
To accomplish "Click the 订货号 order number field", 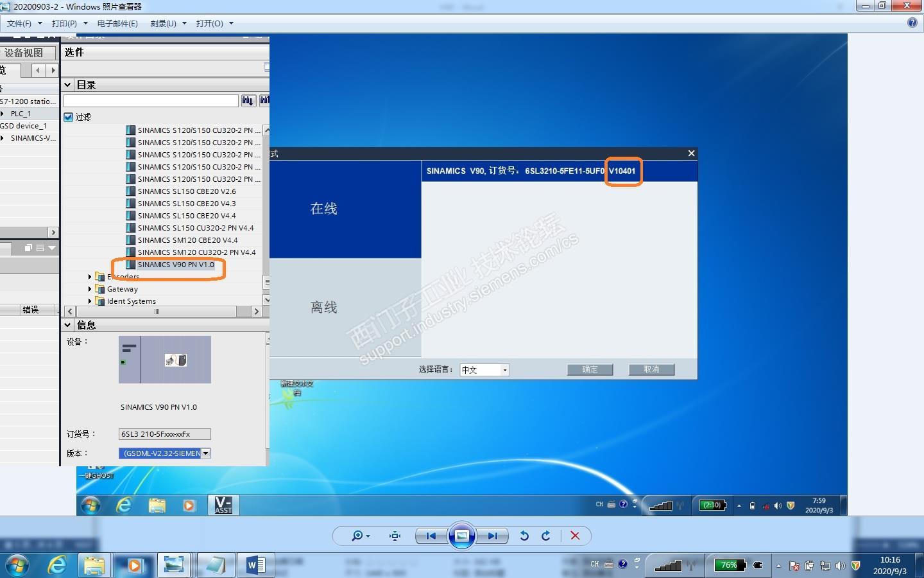I will tap(165, 434).
